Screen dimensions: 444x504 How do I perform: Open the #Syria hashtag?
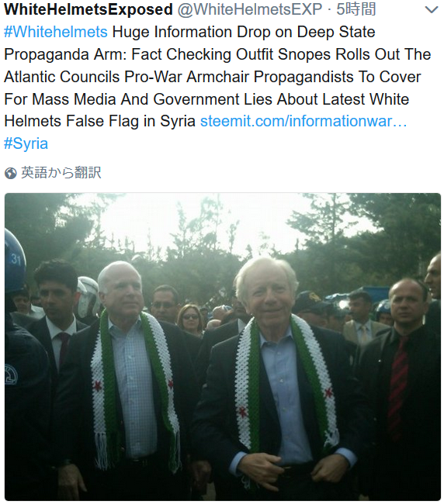coord(26,143)
